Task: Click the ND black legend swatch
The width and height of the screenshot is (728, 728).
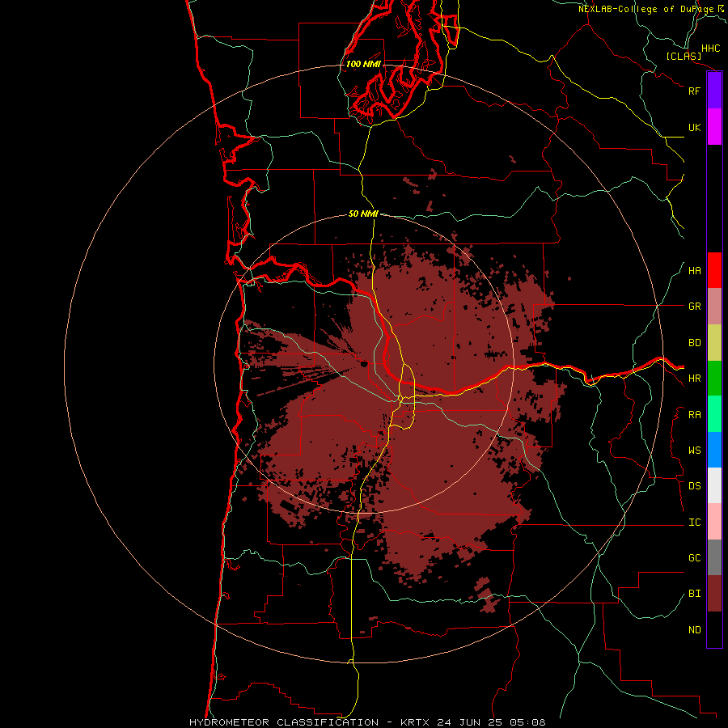Action: [714, 629]
